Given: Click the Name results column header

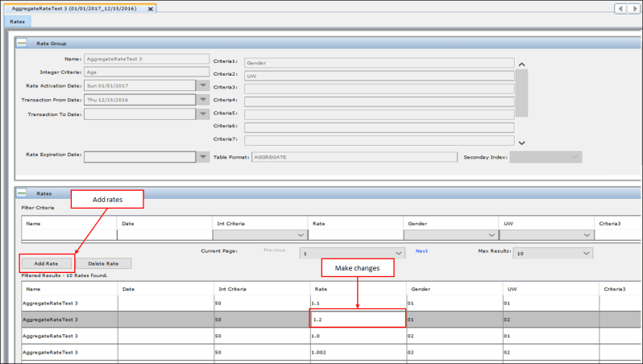Looking at the screenshot, I should click(x=70, y=289).
